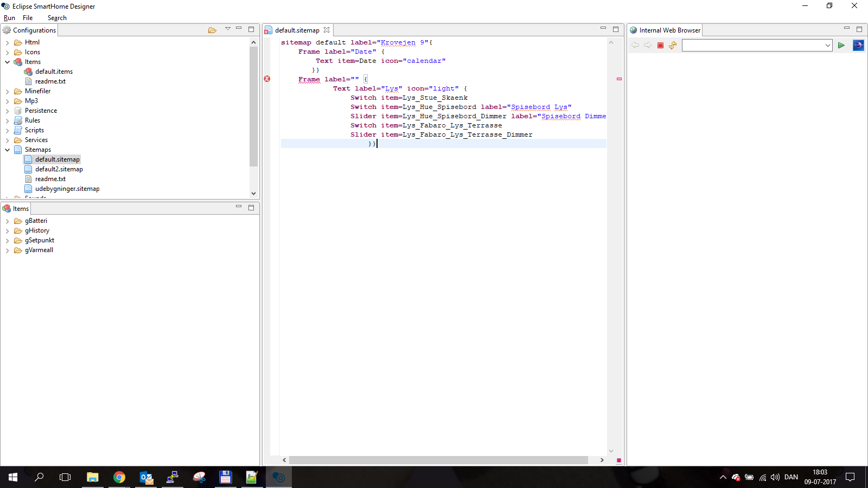This screenshot has height=488, width=868.
Task: Maximize the Items panel
Action: coord(251,208)
